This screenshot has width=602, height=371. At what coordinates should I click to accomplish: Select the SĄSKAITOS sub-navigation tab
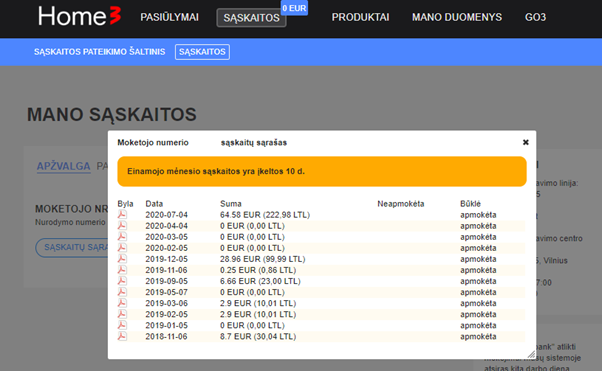[x=202, y=52]
